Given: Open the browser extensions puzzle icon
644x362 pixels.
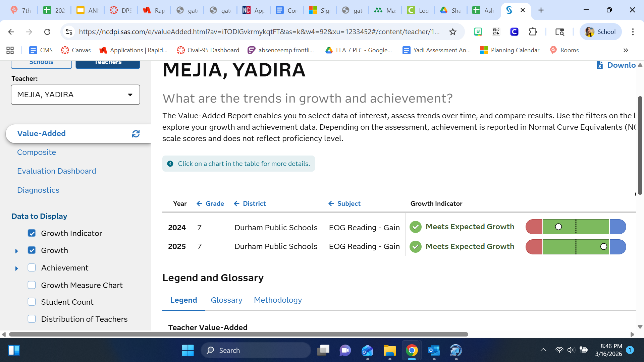Looking at the screenshot, I should tap(533, 32).
